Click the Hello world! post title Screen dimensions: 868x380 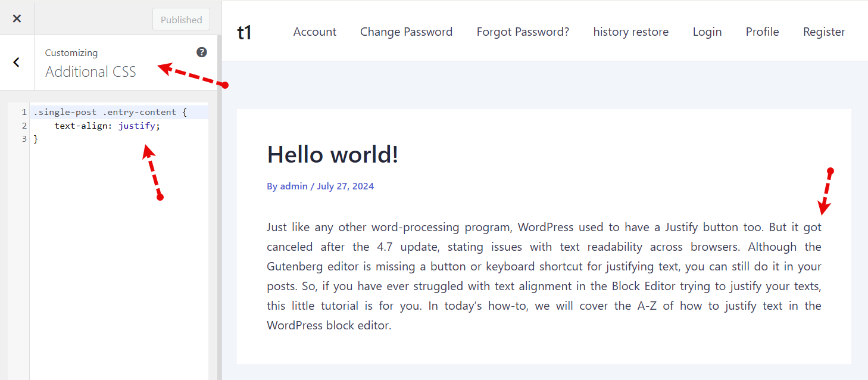tap(332, 155)
